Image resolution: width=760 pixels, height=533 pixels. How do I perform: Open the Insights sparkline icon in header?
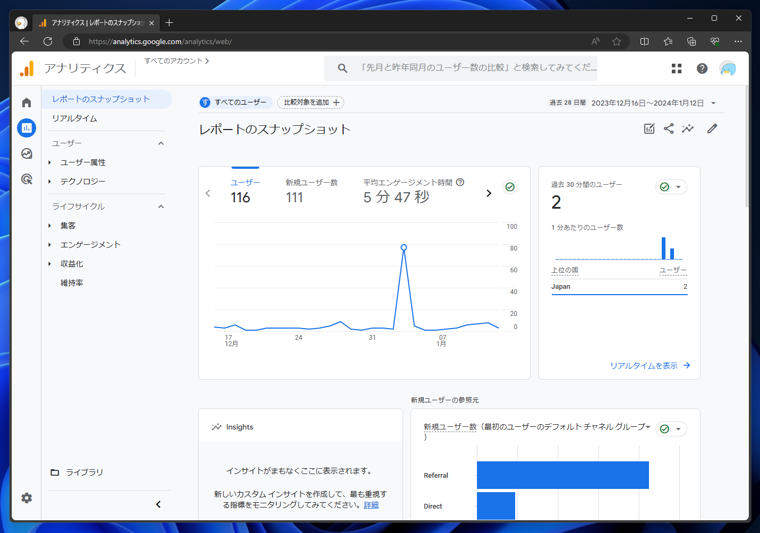coord(688,128)
